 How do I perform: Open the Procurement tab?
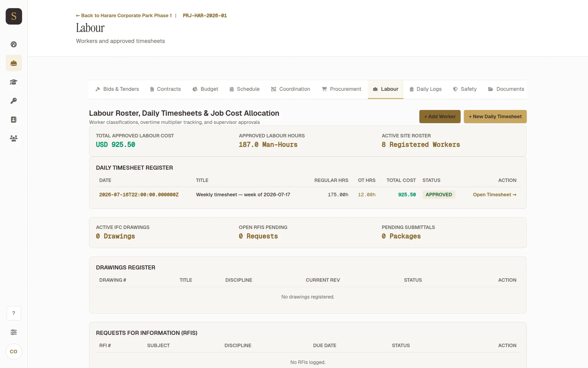(x=341, y=89)
